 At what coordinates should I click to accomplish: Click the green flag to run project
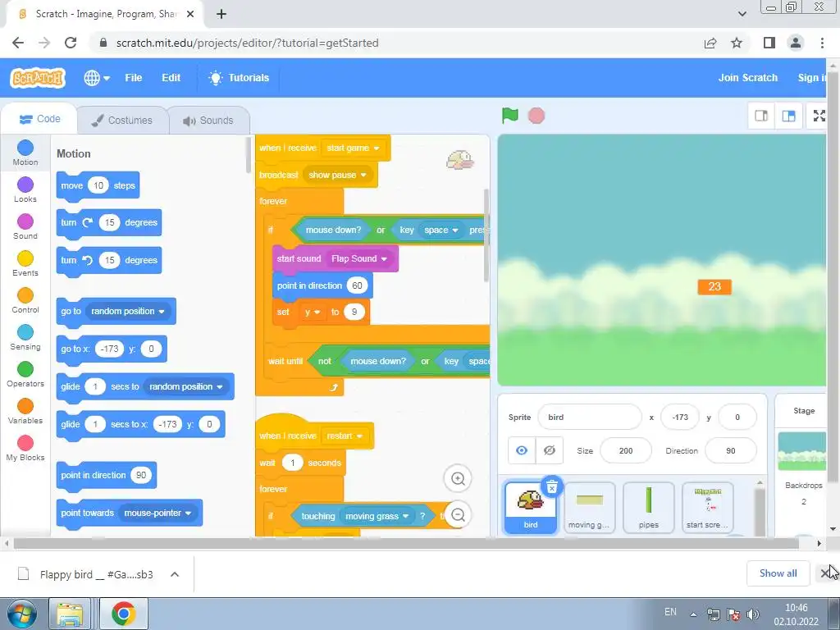[x=510, y=115]
